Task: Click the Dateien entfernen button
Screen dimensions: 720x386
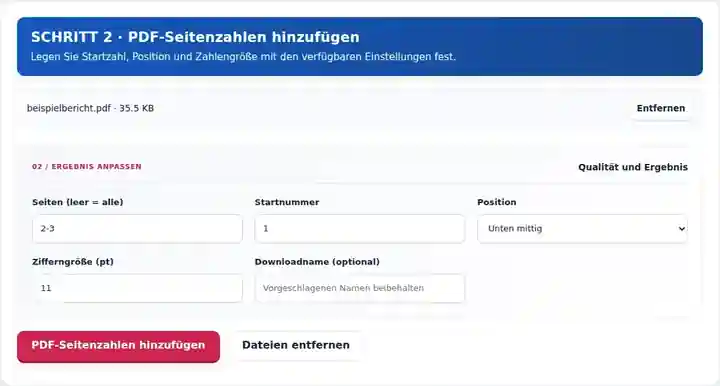Action: click(296, 345)
